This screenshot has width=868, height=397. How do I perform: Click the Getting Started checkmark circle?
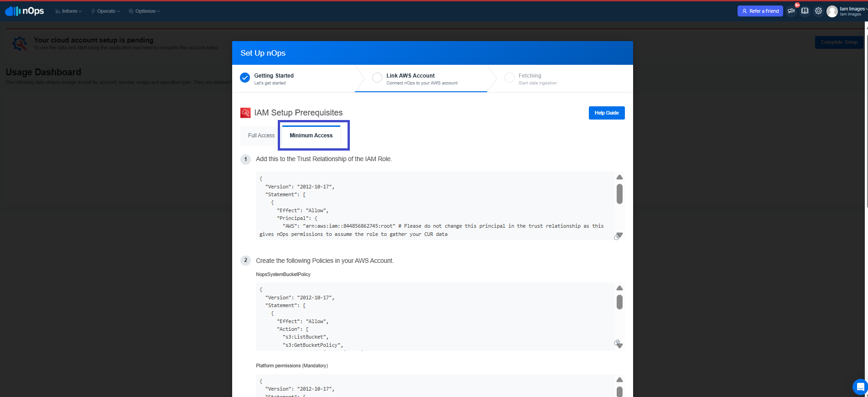click(x=245, y=78)
